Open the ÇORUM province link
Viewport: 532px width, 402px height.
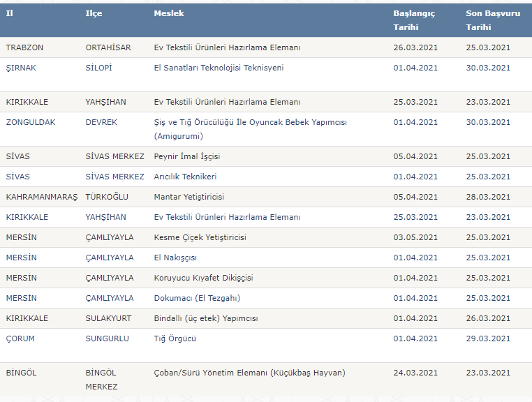(20, 338)
